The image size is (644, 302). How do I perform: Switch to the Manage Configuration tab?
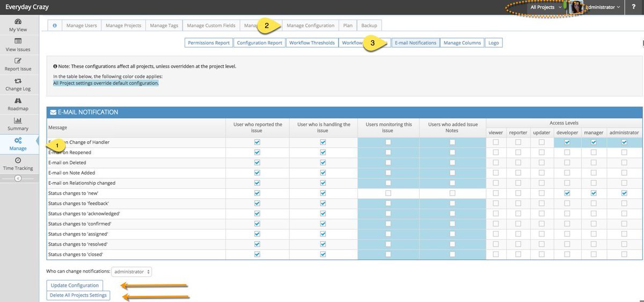(311, 25)
